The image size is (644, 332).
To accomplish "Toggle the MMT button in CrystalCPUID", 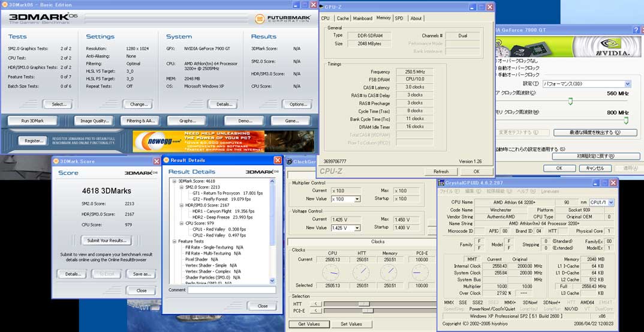I will [471, 259].
